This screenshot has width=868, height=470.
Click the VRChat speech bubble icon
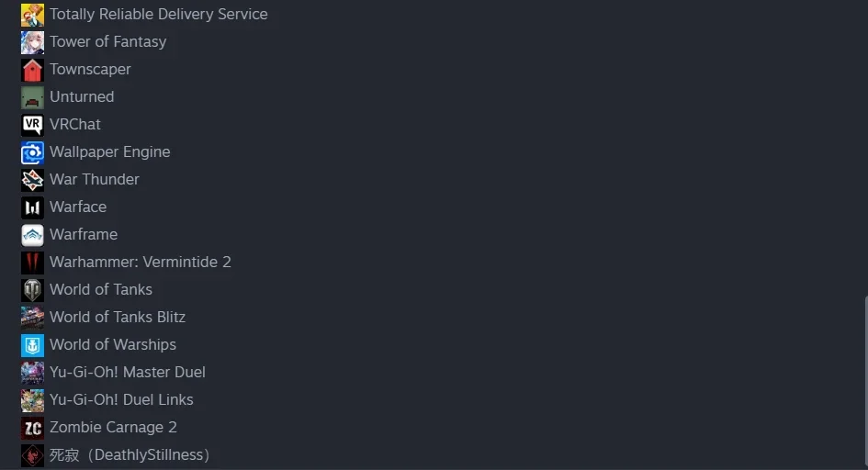click(32, 125)
